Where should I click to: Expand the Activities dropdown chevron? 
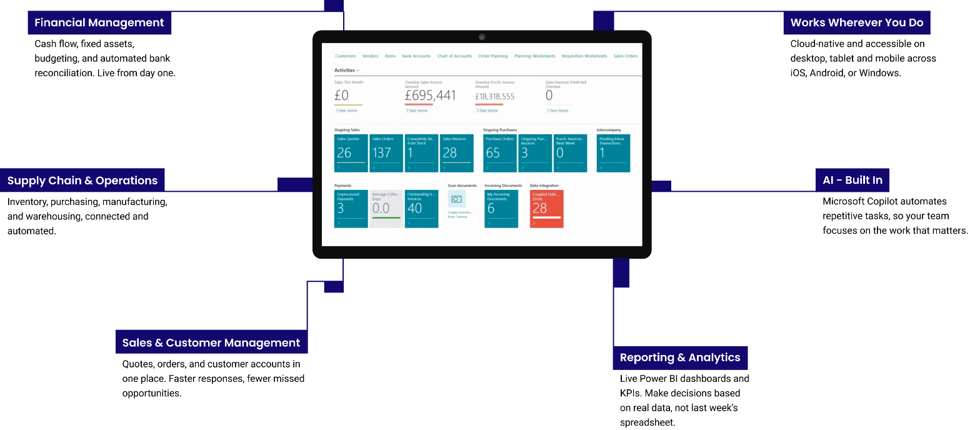click(357, 71)
